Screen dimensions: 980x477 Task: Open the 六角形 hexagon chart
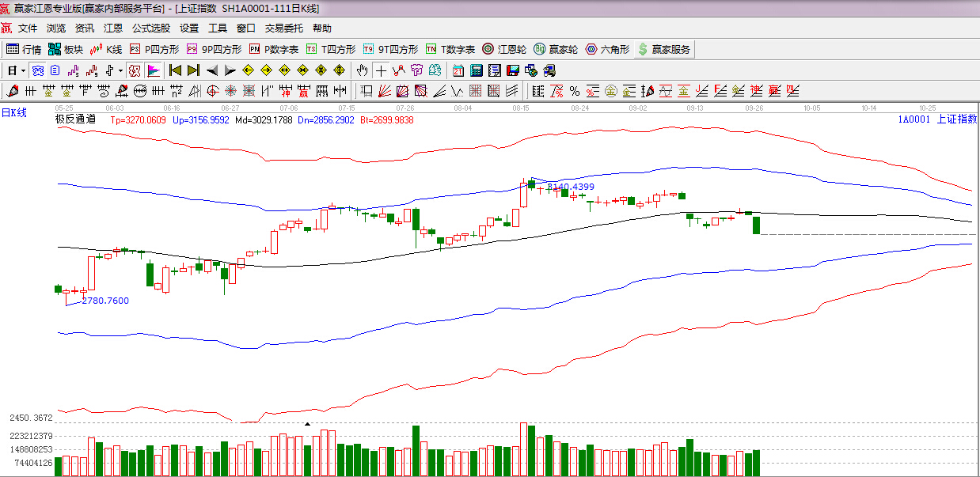pos(608,49)
